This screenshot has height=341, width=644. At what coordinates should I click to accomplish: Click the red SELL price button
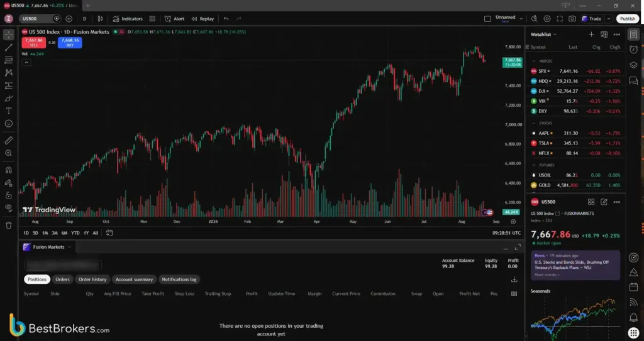pyautogui.click(x=34, y=43)
